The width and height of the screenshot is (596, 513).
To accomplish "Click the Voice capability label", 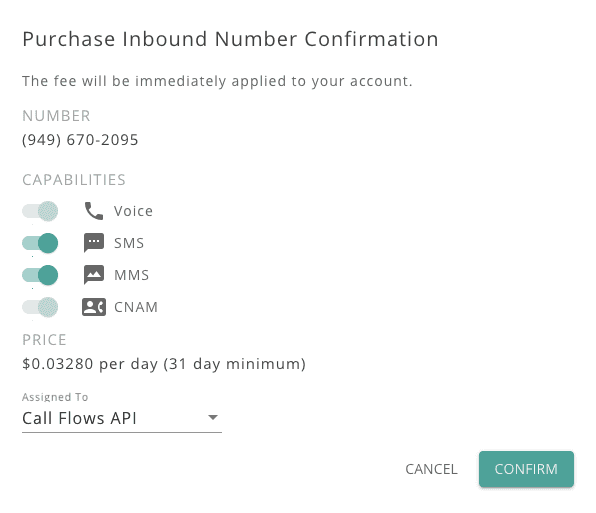I will coord(133,211).
